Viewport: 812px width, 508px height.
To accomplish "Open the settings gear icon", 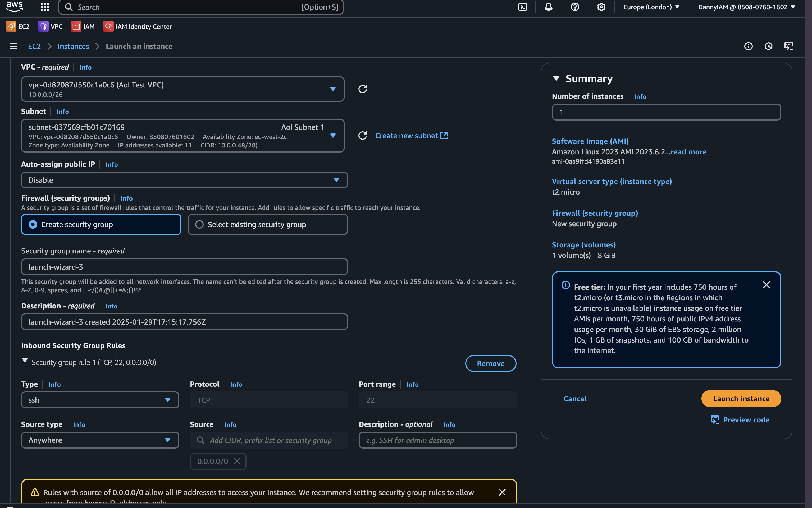I will (x=601, y=7).
